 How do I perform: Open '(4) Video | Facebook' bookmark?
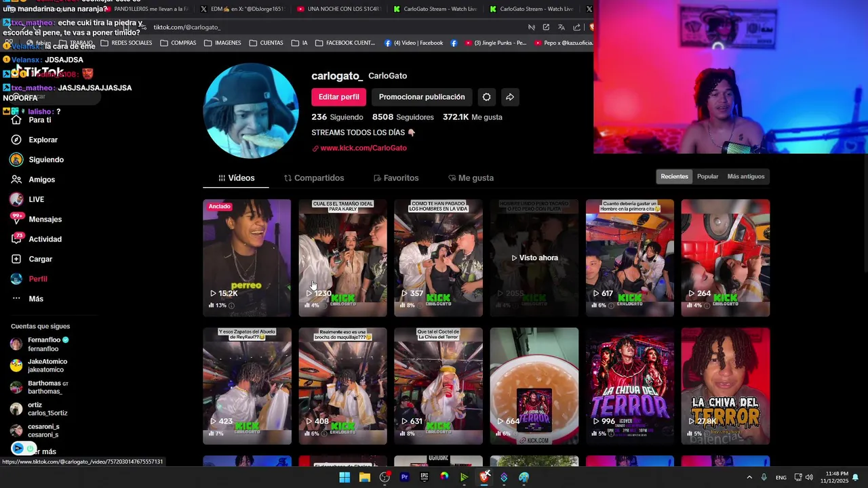pyautogui.click(x=414, y=43)
